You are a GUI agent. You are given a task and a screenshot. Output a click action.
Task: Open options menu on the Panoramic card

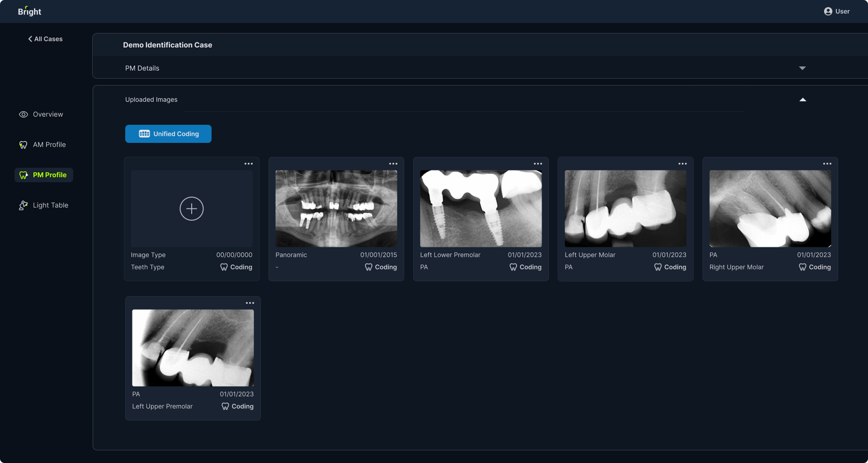pyautogui.click(x=393, y=164)
